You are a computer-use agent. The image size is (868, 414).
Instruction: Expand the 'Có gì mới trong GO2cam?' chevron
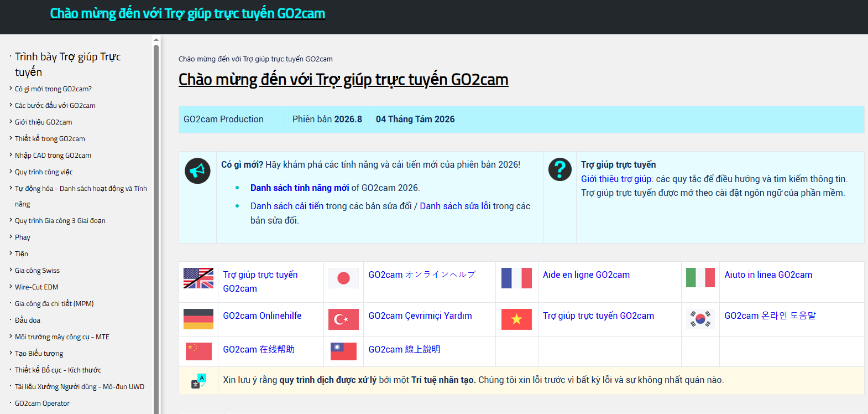pos(11,88)
